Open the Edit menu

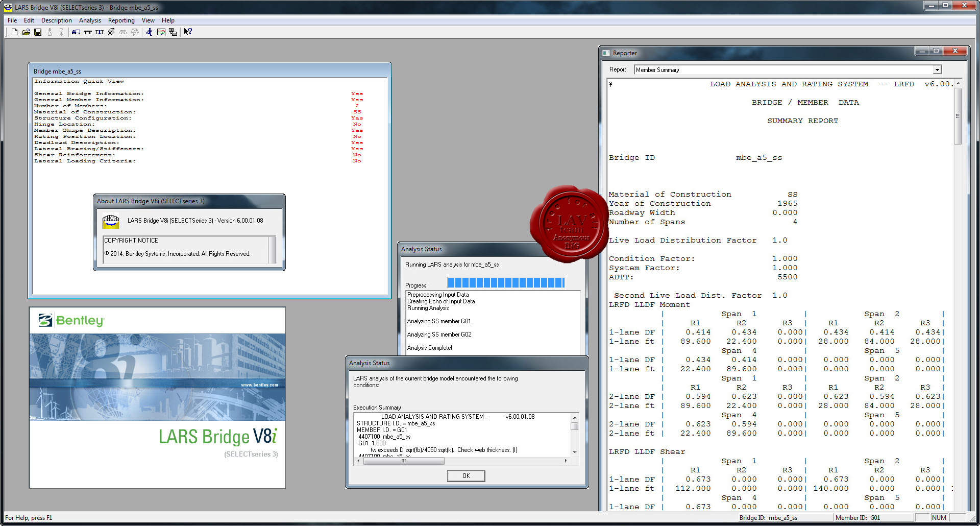pos(29,20)
